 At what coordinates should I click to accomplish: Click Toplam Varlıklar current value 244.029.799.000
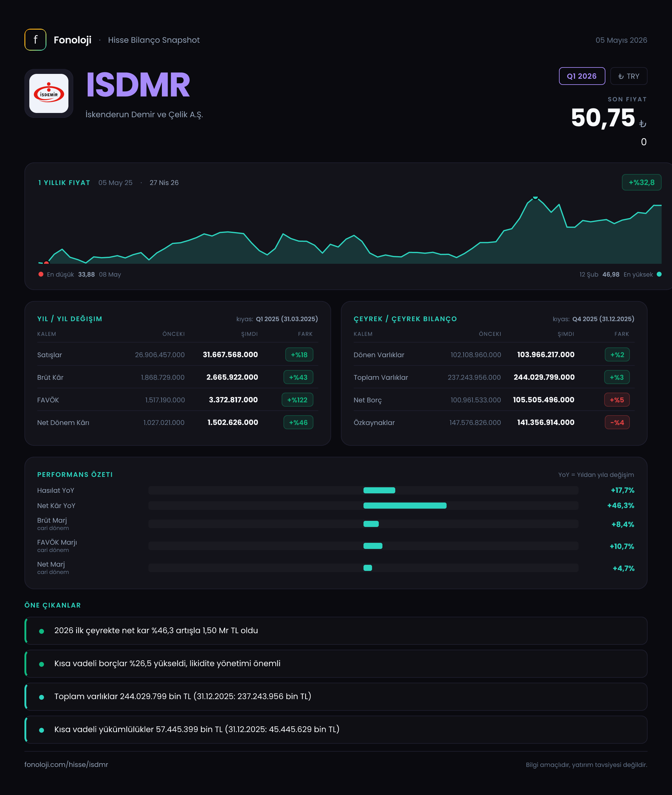click(544, 377)
